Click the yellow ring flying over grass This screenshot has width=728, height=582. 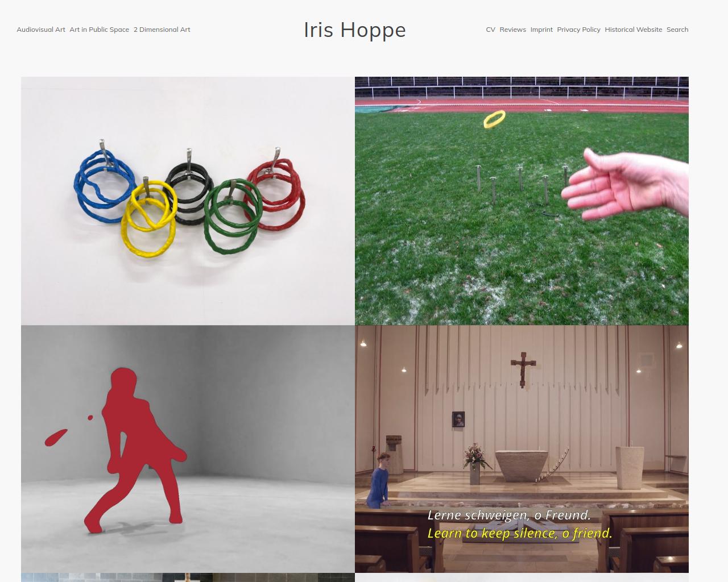(x=494, y=119)
